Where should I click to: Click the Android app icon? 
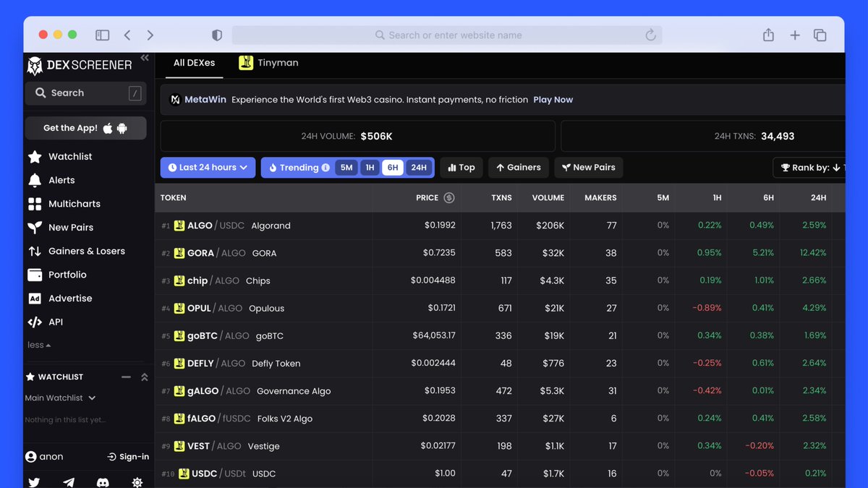(122, 128)
